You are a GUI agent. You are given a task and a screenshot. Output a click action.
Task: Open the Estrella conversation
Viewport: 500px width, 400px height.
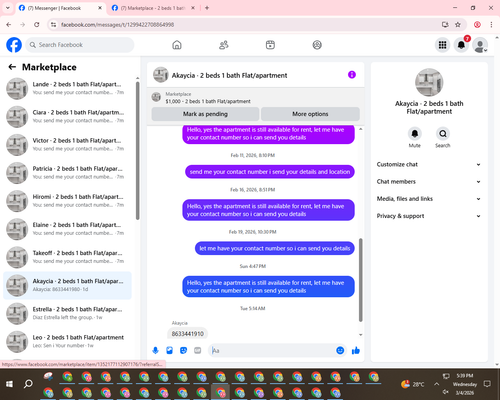67,313
